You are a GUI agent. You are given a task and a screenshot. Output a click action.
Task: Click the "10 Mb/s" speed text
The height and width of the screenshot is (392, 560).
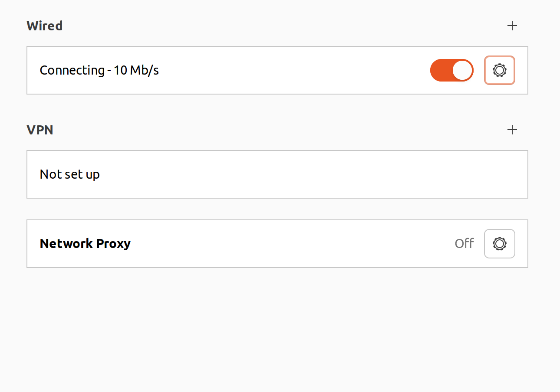coord(136,70)
